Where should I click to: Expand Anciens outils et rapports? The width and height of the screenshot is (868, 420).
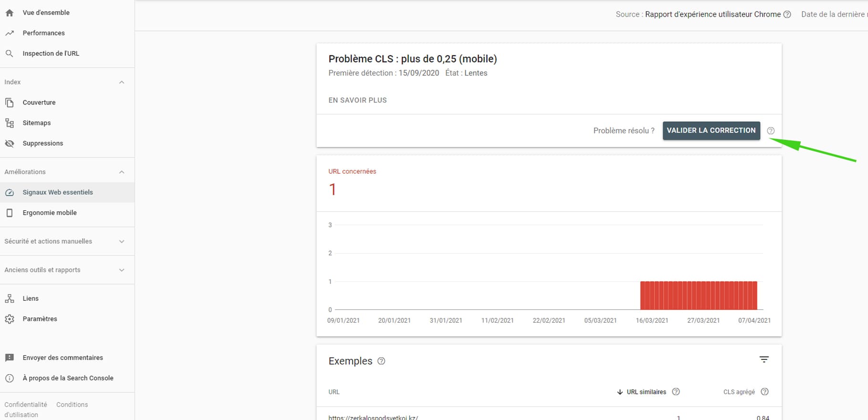pyautogui.click(x=122, y=270)
